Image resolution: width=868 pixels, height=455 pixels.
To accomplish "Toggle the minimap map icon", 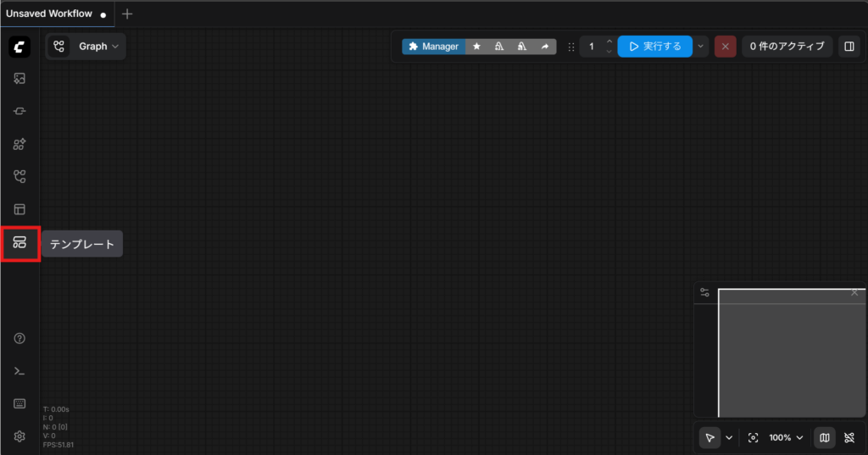I will pos(824,437).
